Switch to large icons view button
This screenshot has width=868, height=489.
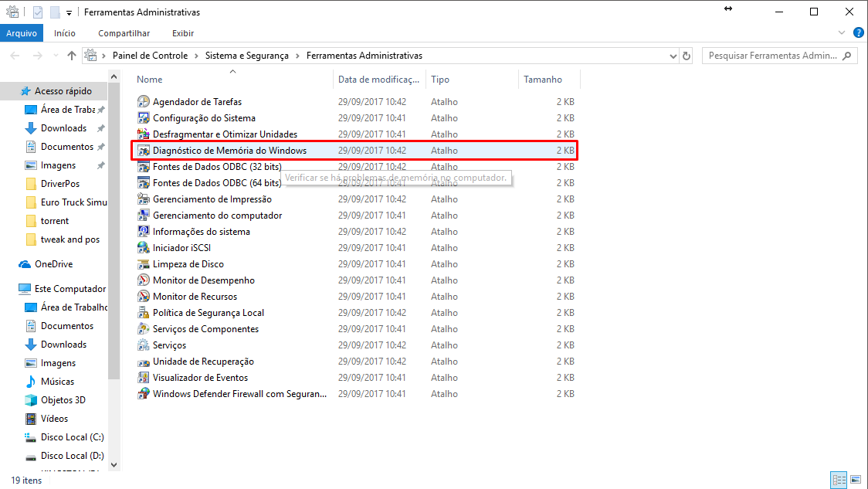click(856, 480)
